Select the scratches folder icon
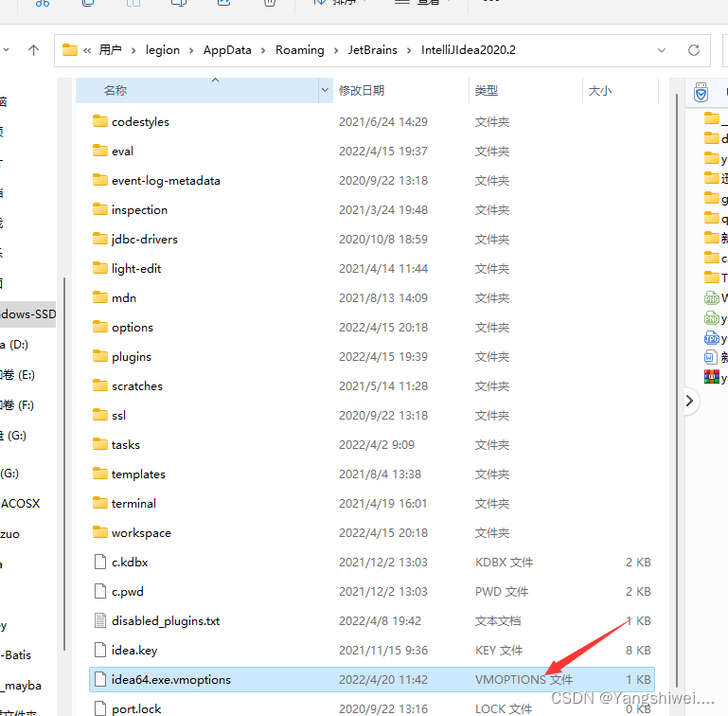Screen dimensions: 728x716 [x=99, y=385]
